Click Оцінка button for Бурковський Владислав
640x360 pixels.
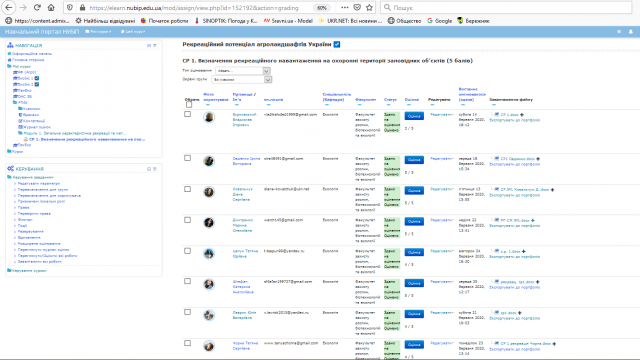tap(414, 116)
